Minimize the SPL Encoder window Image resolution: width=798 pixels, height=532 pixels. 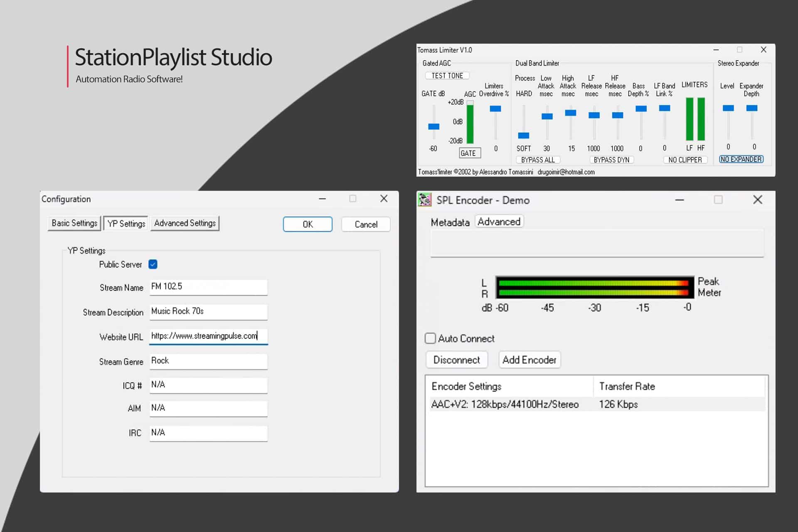click(x=680, y=200)
